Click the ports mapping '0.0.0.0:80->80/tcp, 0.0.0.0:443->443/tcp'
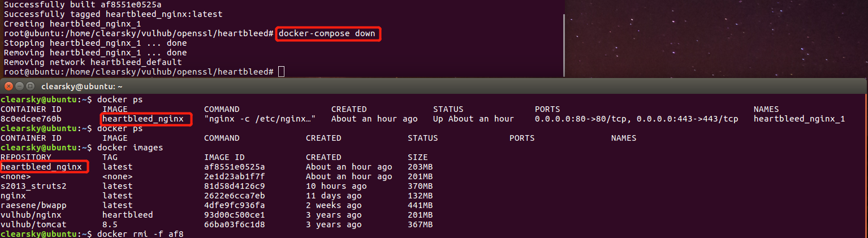Viewport: 868px width, 238px height. pos(637,119)
